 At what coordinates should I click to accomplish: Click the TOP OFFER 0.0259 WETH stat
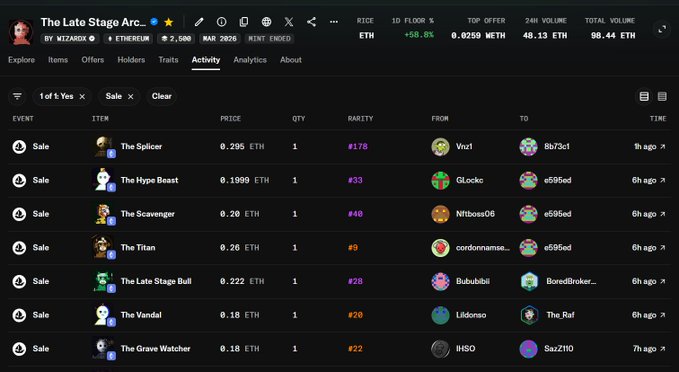point(478,28)
